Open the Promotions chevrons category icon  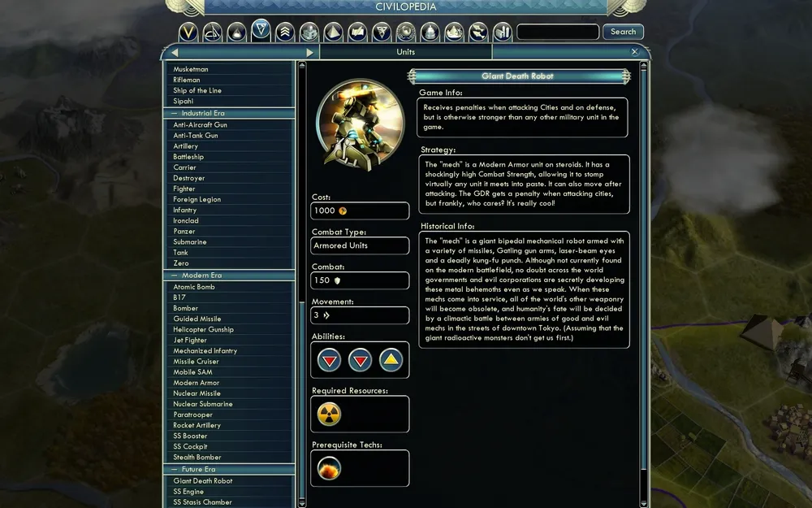(285, 33)
